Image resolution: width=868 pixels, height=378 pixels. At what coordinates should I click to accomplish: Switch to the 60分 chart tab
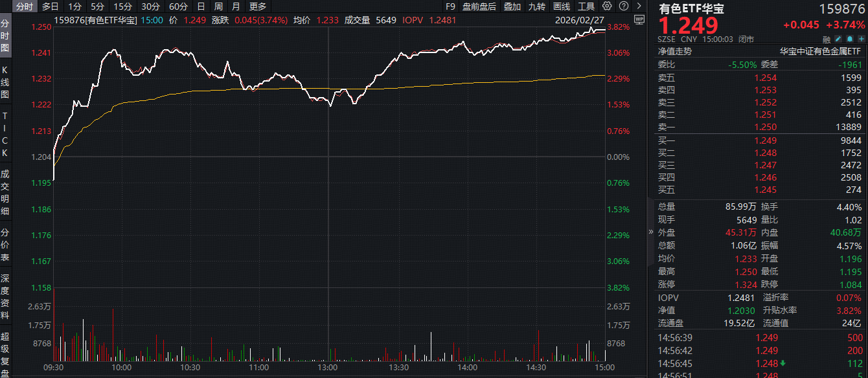[x=178, y=6]
